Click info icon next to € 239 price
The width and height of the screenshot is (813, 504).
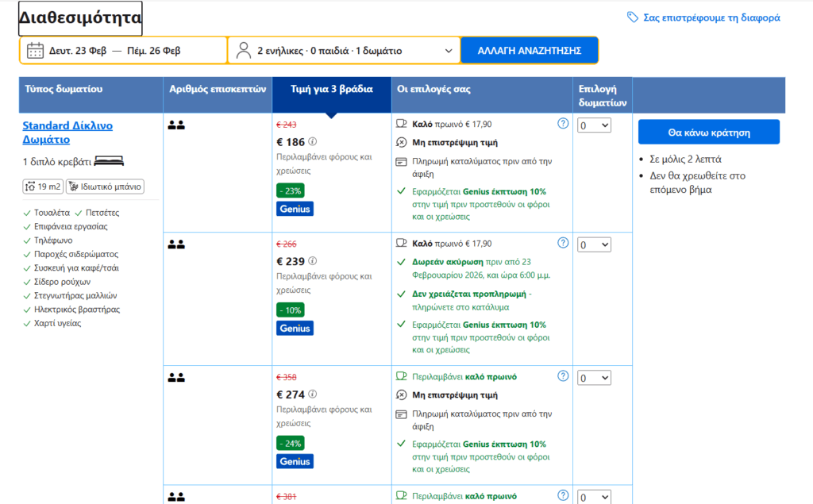[x=313, y=261]
